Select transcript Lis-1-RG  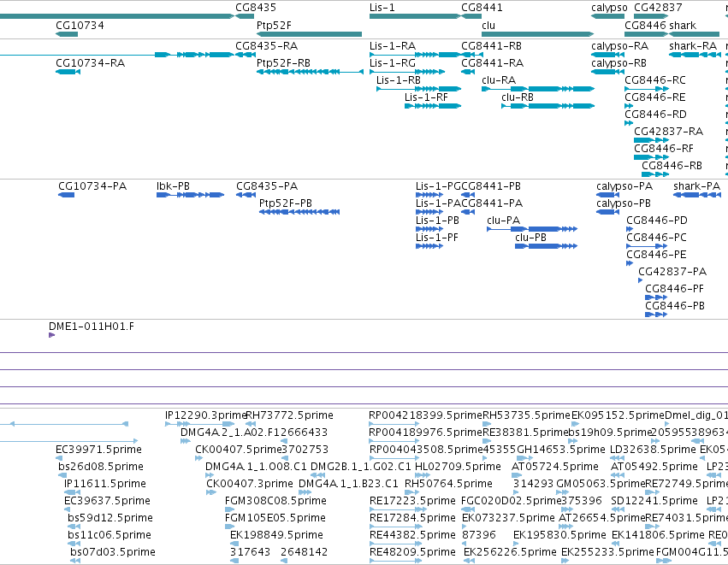point(393,63)
